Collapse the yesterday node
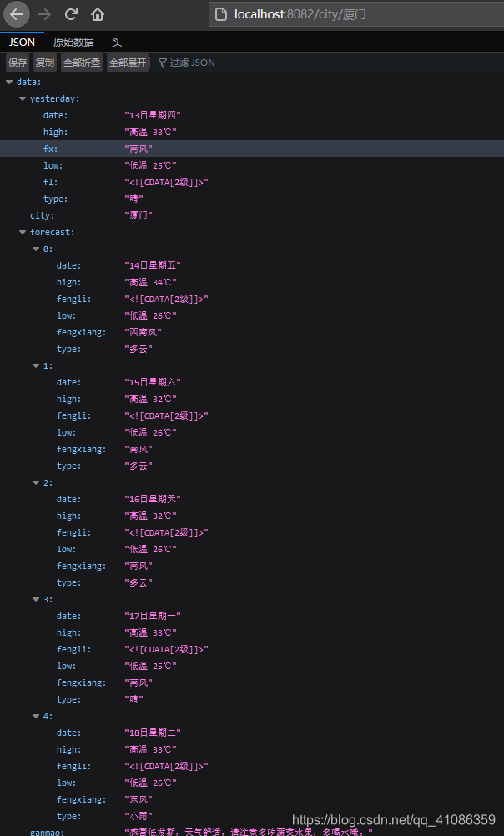Screen dimensions: 504x836 tap(22, 98)
